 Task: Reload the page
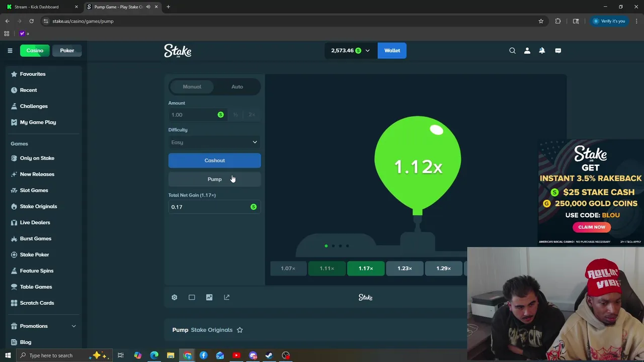pos(31,21)
